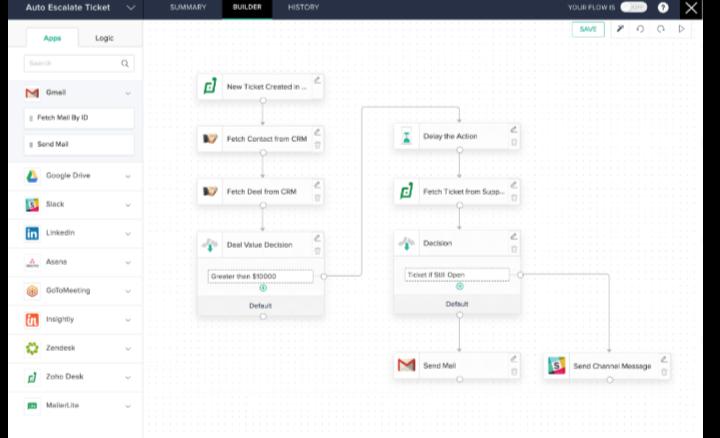Open help via the question mark icon
The image size is (720, 438).
(663, 8)
